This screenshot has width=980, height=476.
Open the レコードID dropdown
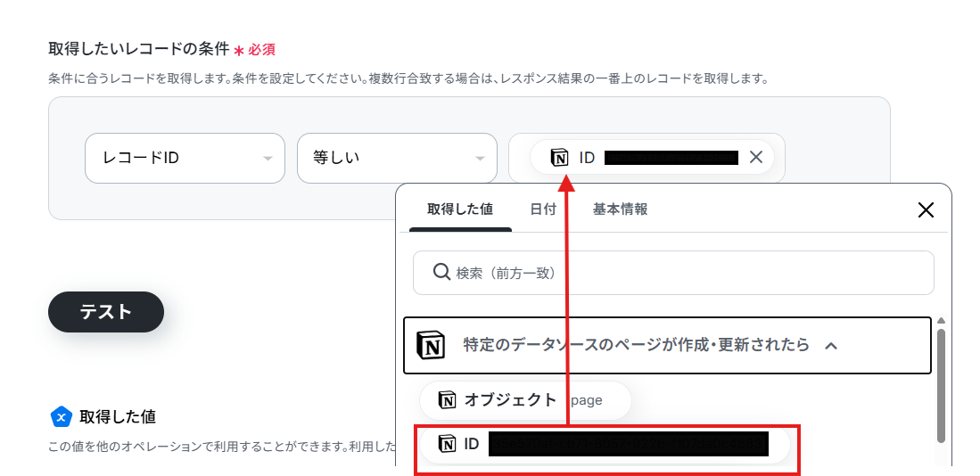(185, 158)
